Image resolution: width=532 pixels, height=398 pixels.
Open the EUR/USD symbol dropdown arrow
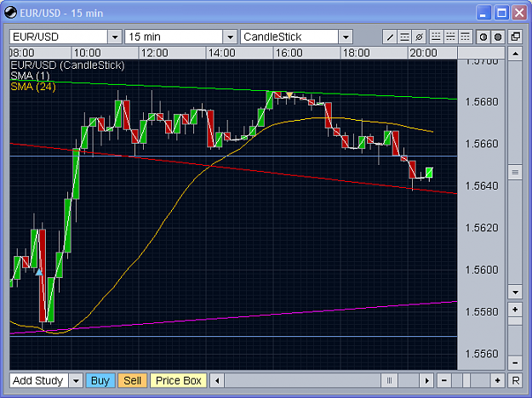tap(115, 37)
